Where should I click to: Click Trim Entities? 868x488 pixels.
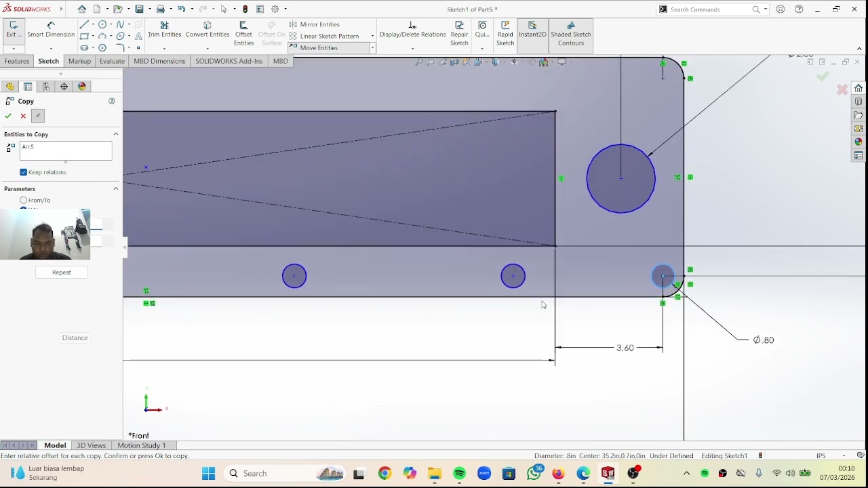[x=164, y=30]
